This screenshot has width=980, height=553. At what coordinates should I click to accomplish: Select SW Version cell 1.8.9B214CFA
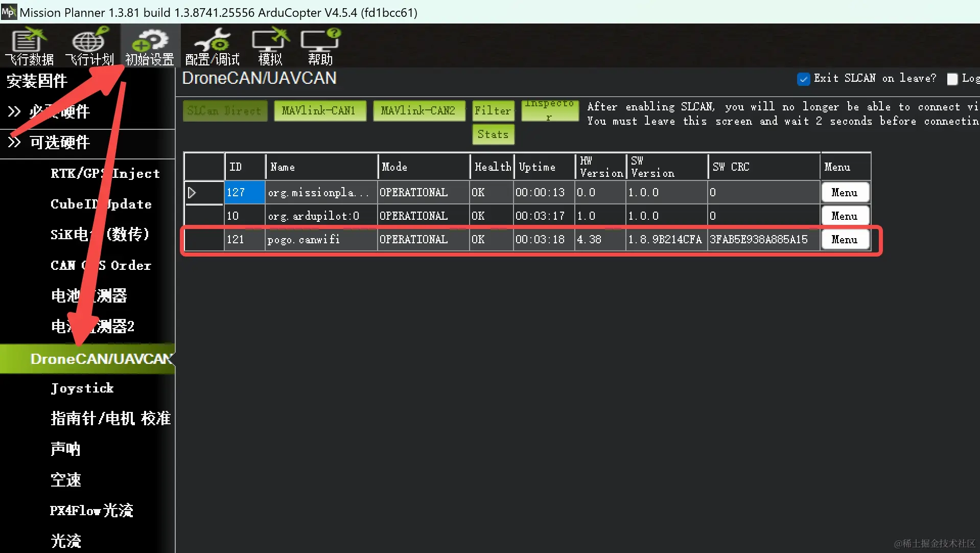tap(667, 240)
